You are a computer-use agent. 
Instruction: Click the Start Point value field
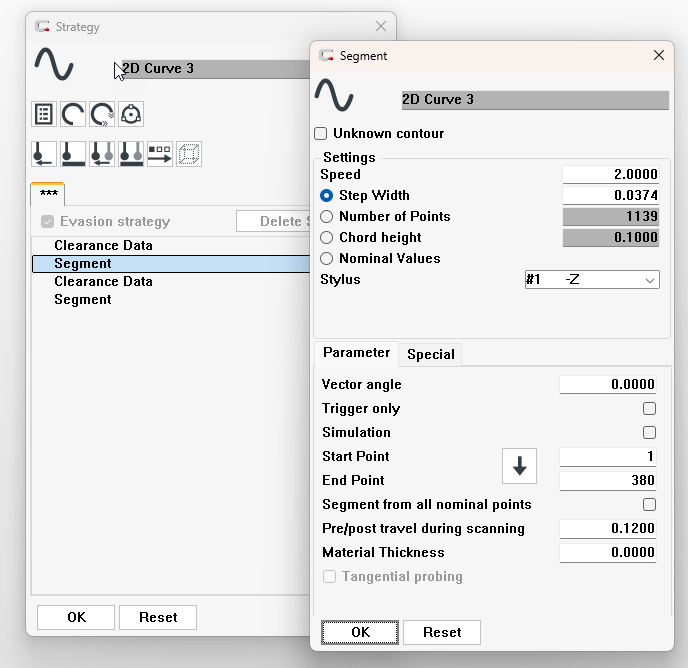(x=608, y=456)
